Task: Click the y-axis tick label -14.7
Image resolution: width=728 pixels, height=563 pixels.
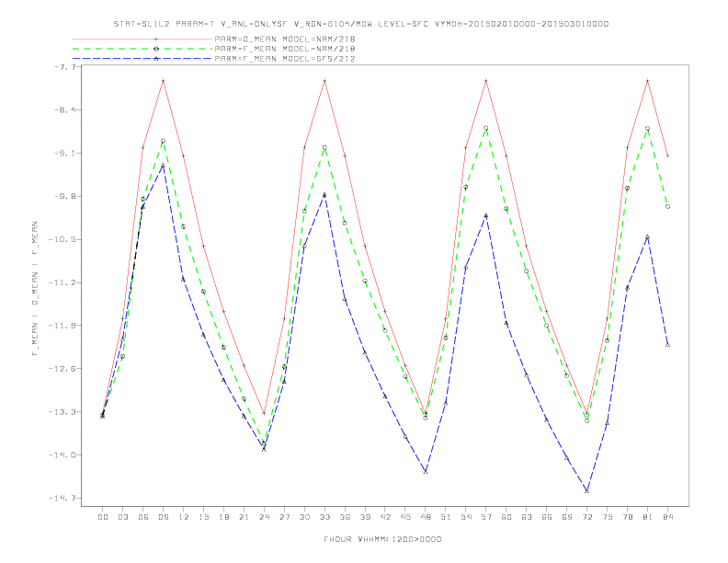Action: [x=62, y=499]
